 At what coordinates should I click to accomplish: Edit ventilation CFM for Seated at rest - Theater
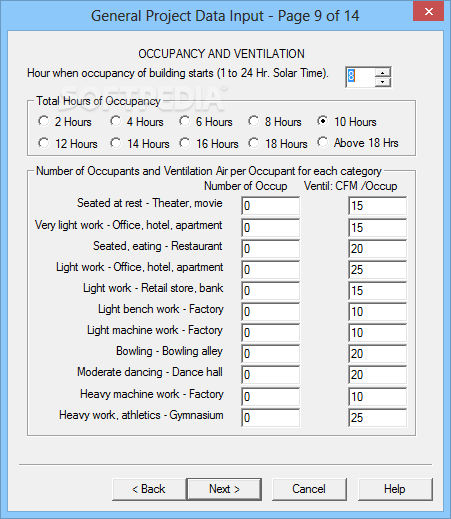coord(377,206)
